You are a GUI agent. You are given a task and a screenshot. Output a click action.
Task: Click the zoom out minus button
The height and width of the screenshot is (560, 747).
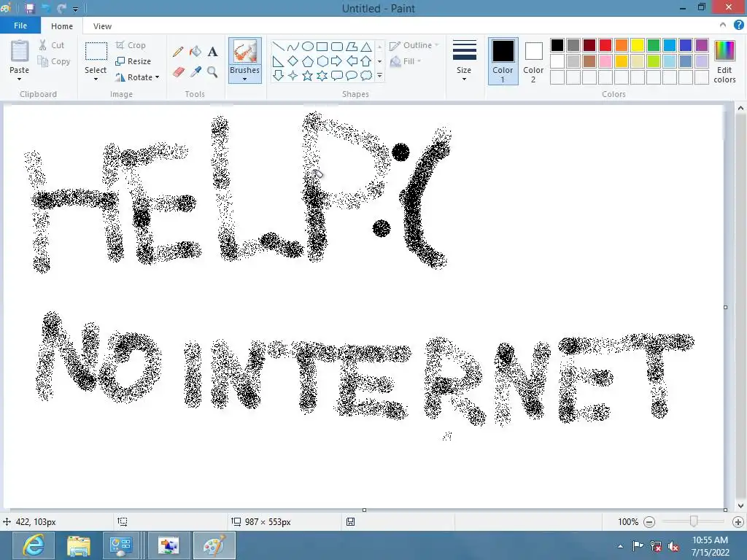pyautogui.click(x=649, y=522)
